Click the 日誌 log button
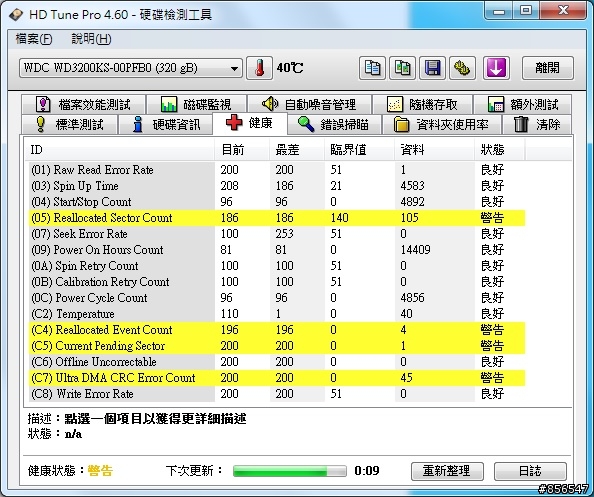The height and width of the screenshot is (497, 594). [x=530, y=471]
